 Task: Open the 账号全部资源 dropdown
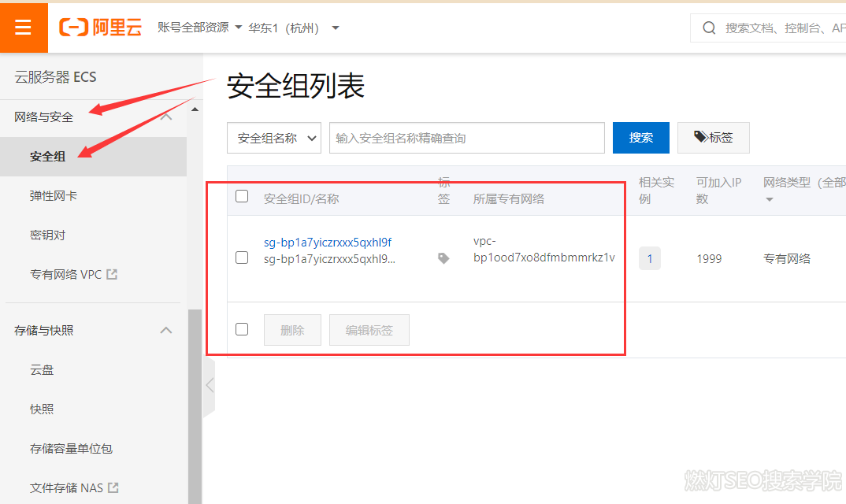(x=199, y=28)
